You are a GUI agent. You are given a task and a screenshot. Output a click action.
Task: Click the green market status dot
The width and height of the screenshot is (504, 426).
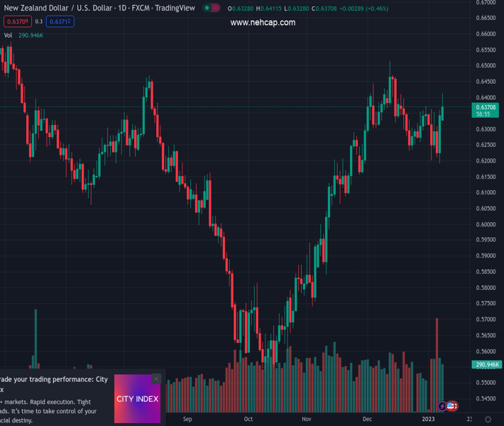pyautogui.click(x=207, y=9)
